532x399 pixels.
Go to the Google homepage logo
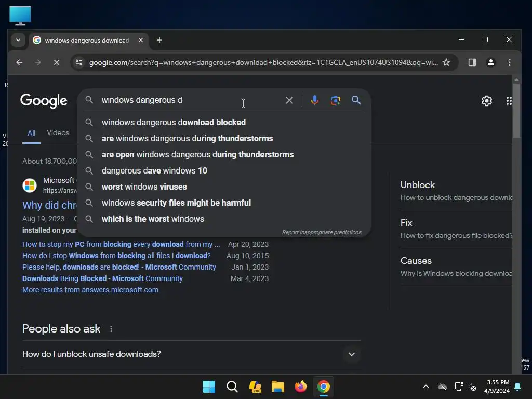click(x=44, y=101)
